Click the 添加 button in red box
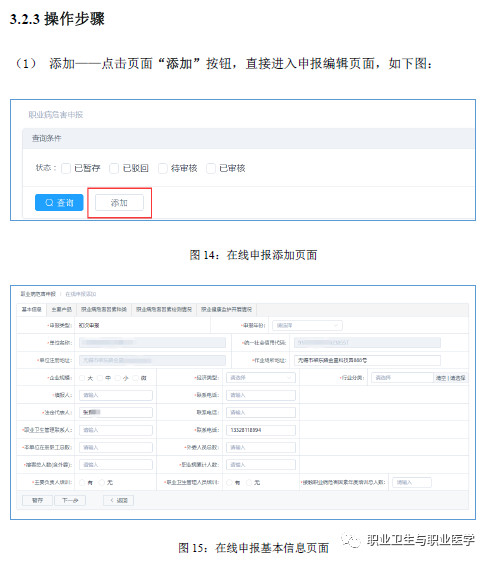The width and height of the screenshot is (490, 562). 119,203
